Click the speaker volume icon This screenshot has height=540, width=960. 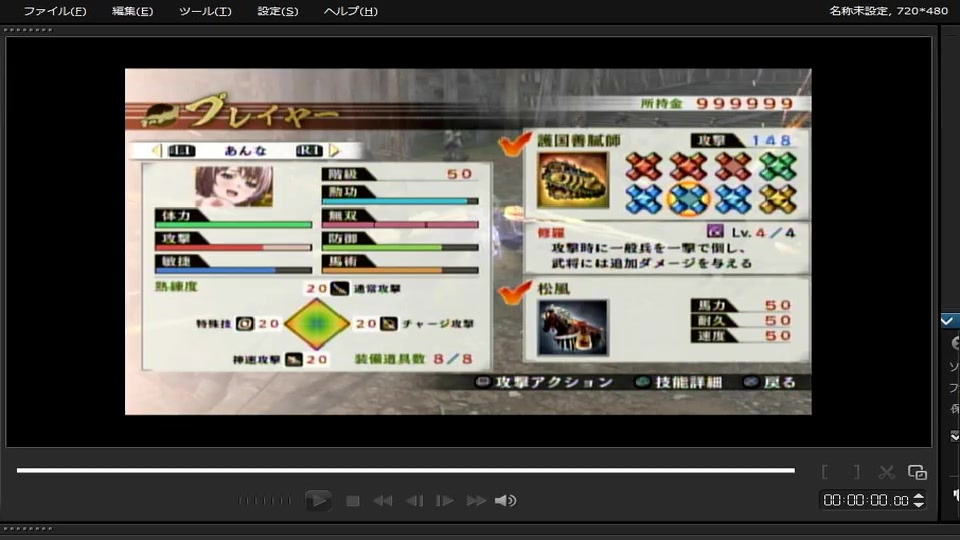(x=505, y=501)
